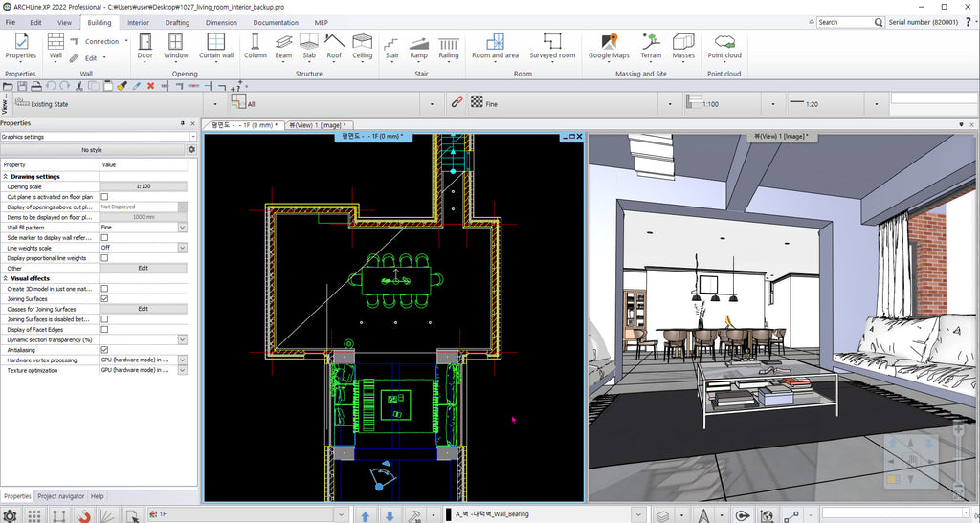
Task: Open the Project navigator tab
Action: point(59,496)
